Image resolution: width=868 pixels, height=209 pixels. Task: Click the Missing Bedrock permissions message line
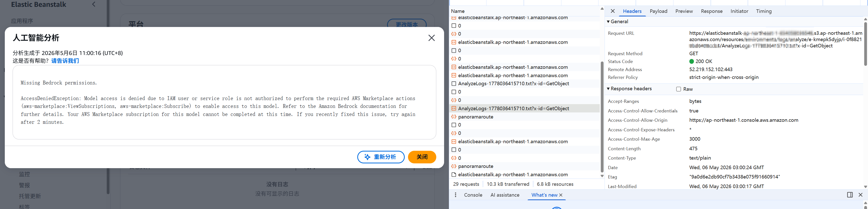pos(59,83)
